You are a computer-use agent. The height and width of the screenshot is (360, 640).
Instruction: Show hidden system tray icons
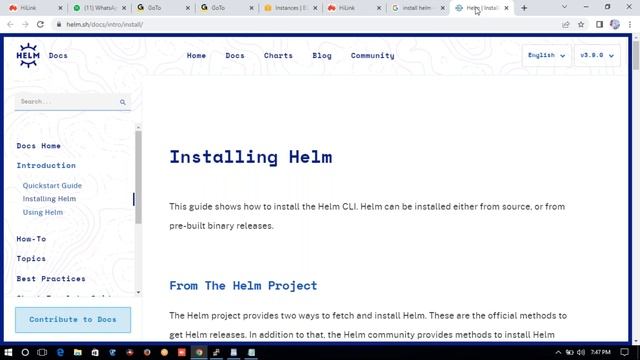(558, 352)
